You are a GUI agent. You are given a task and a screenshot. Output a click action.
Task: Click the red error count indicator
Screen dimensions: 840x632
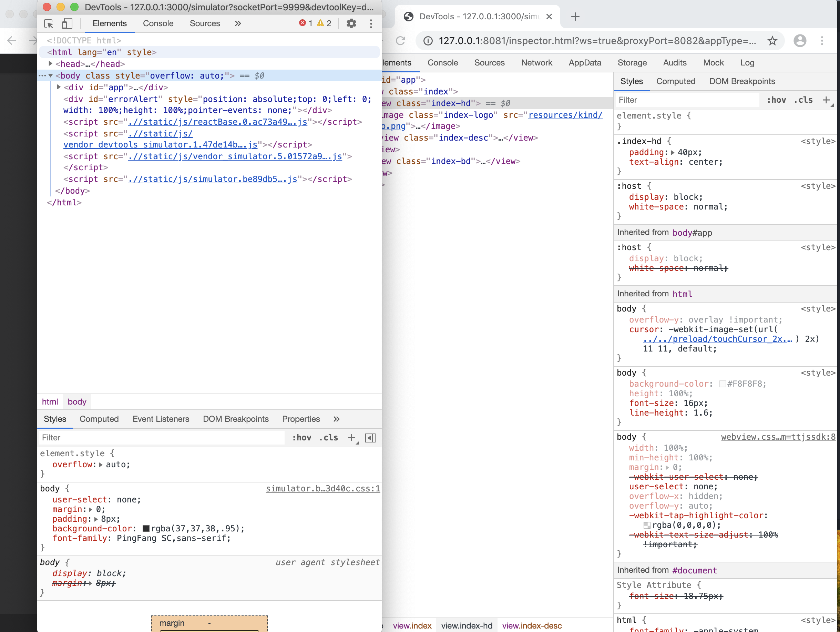(305, 23)
